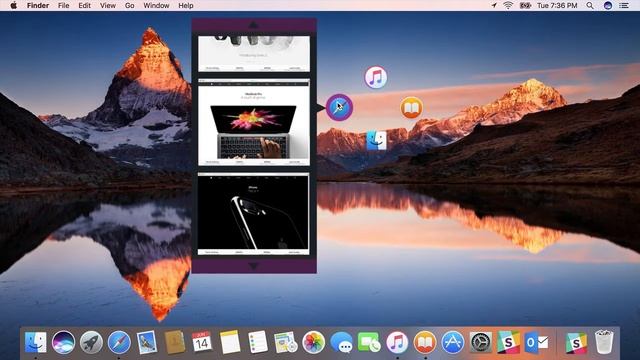The image size is (640, 360).
Task: Click the circular Safari switcher icon
Action: click(x=339, y=107)
